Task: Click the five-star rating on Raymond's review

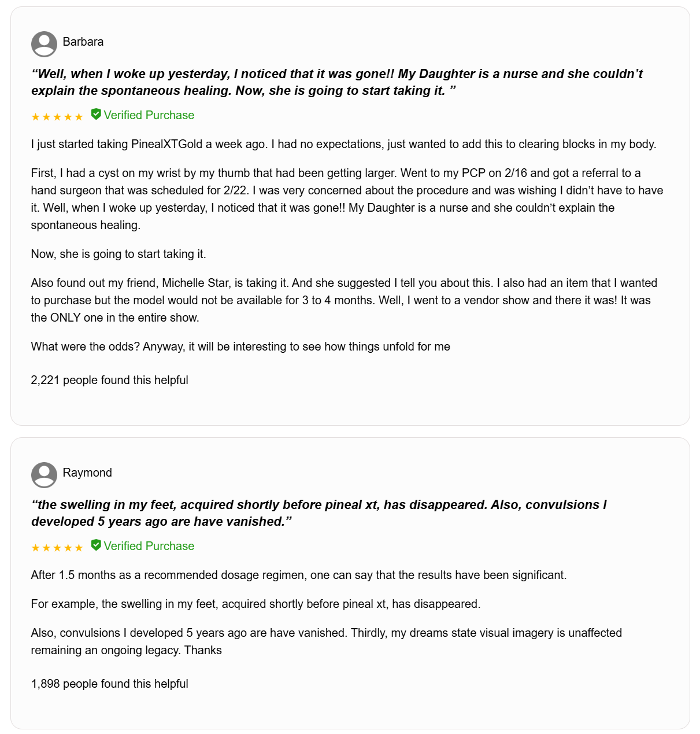Action: coord(57,548)
